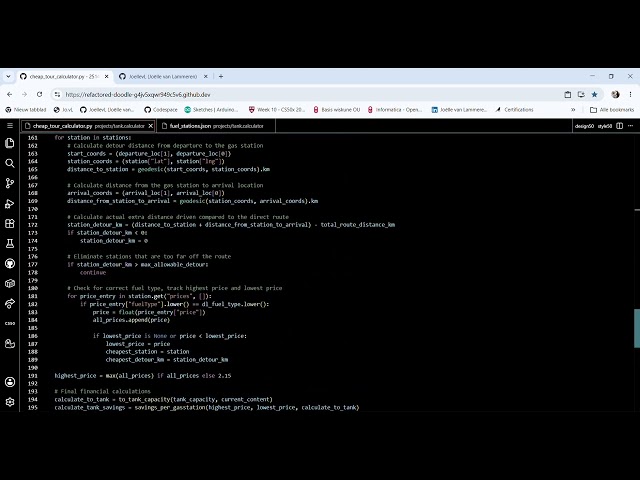The height and width of the screenshot is (480, 640).
Task: Click 'cheapest_station = station' on line 188
Action: [147, 352]
